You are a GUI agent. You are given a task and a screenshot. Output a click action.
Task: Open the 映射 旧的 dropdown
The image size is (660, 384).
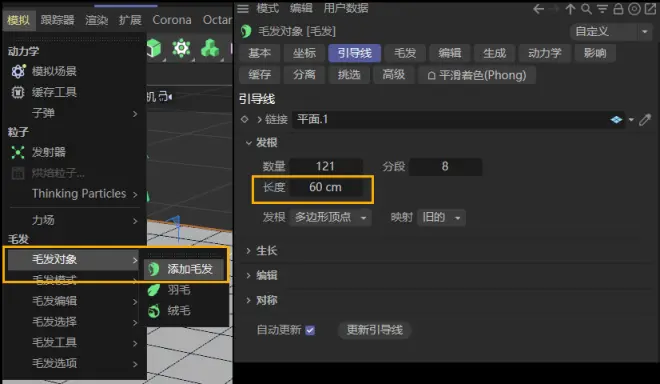[x=441, y=217]
